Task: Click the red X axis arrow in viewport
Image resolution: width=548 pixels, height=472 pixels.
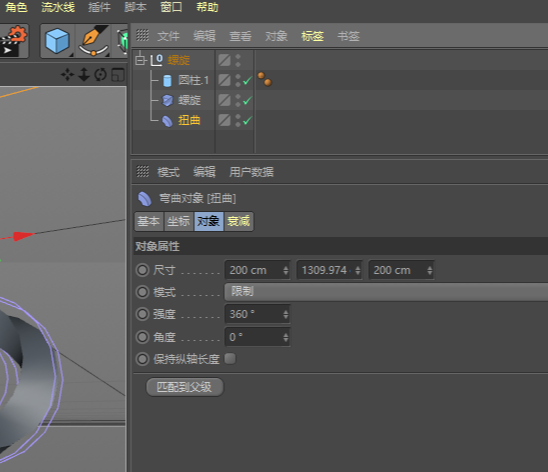Action: coord(23,236)
